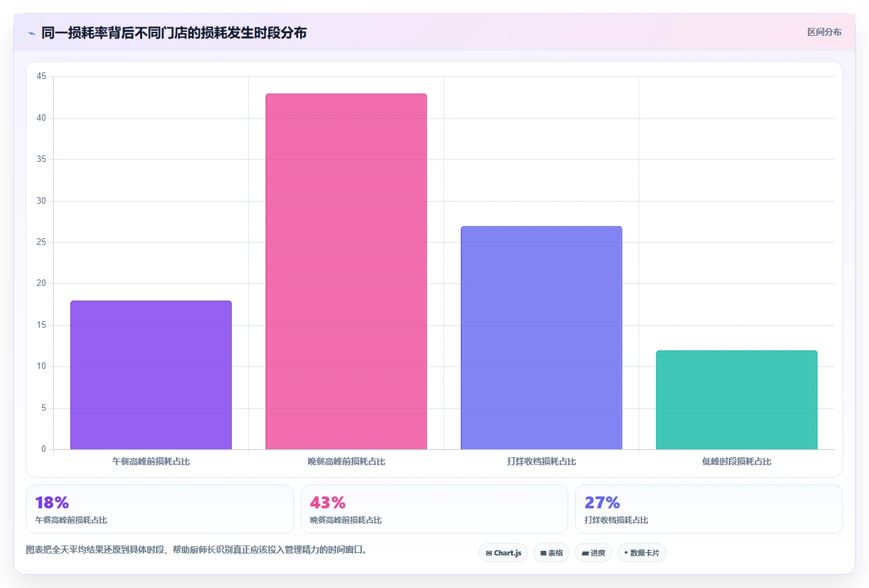The width and height of the screenshot is (869, 588).
Task: Click the footer description starting 图表把全天平均结果
Action: coord(197,550)
